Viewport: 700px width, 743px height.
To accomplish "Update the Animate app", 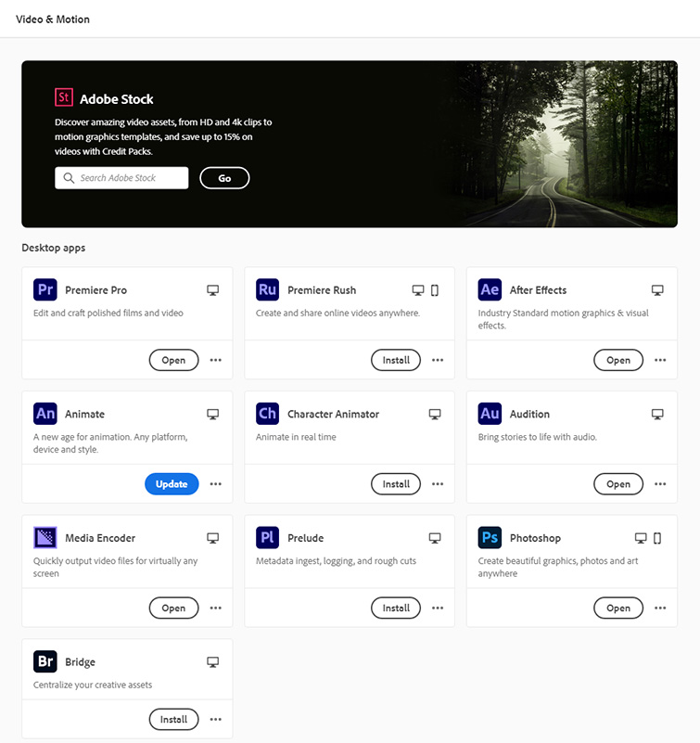I will click(x=172, y=484).
